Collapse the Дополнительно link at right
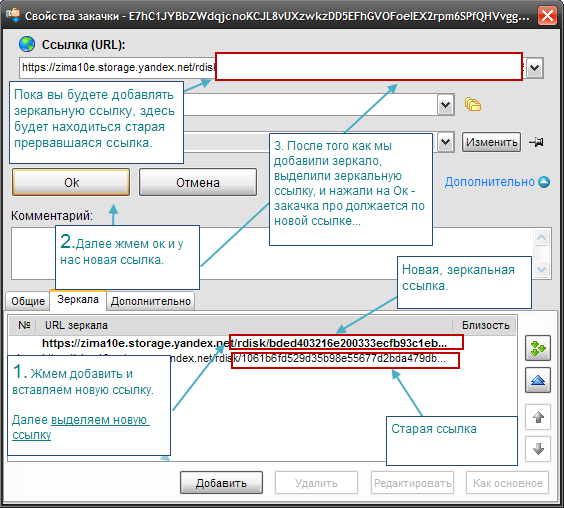This screenshot has height=508, width=564. click(497, 182)
